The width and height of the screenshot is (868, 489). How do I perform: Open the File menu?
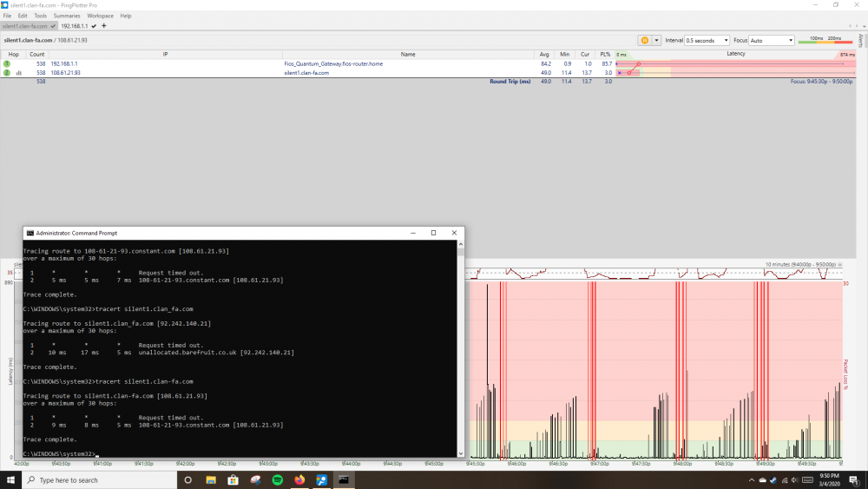(x=7, y=16)
